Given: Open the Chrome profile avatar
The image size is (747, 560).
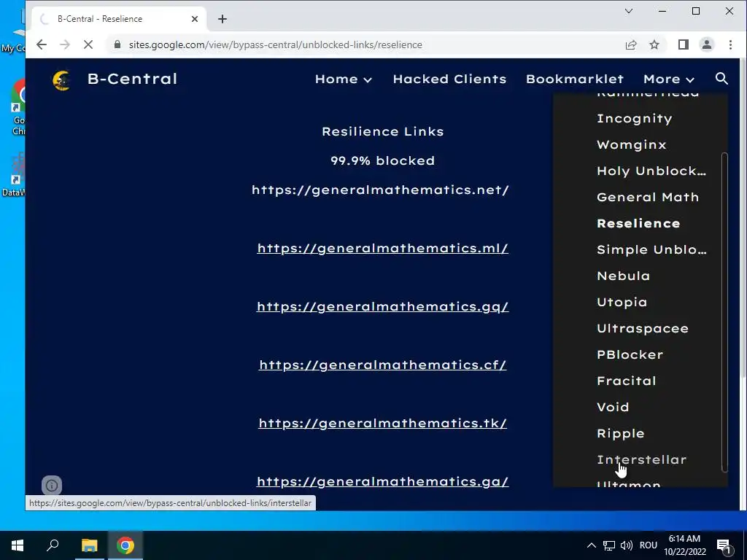Looking at the screenshot, I should pyautogui.click(x=706, y=44).
